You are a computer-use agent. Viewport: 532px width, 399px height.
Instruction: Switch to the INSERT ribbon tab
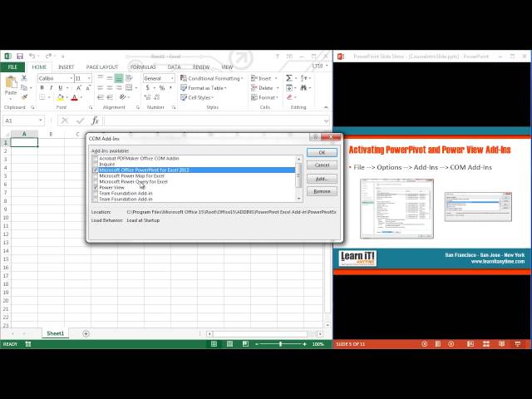[x=66, y=67]
